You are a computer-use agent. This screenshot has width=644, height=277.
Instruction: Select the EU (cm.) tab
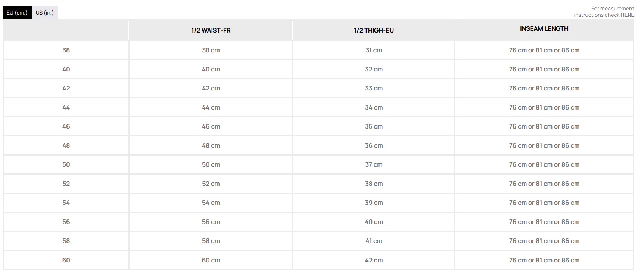point(17,13)
